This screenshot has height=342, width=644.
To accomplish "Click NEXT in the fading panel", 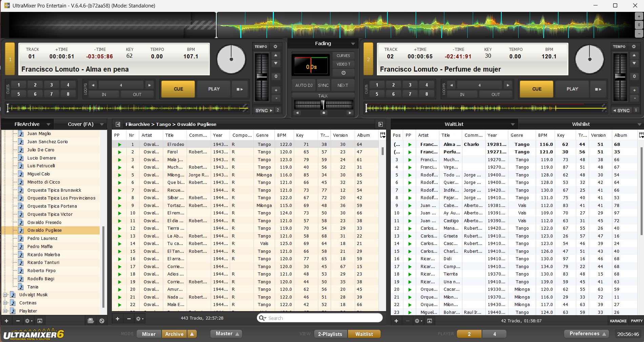I will point(343,85).
